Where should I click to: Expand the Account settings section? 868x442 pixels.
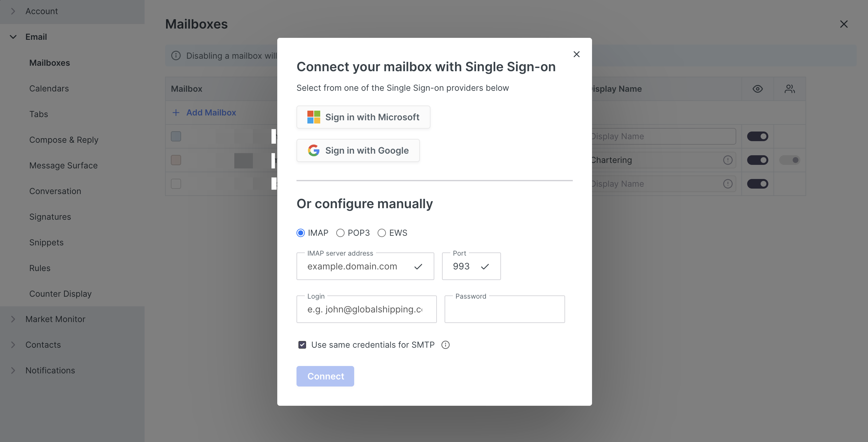pyautogui.click(x=13, y=11)
